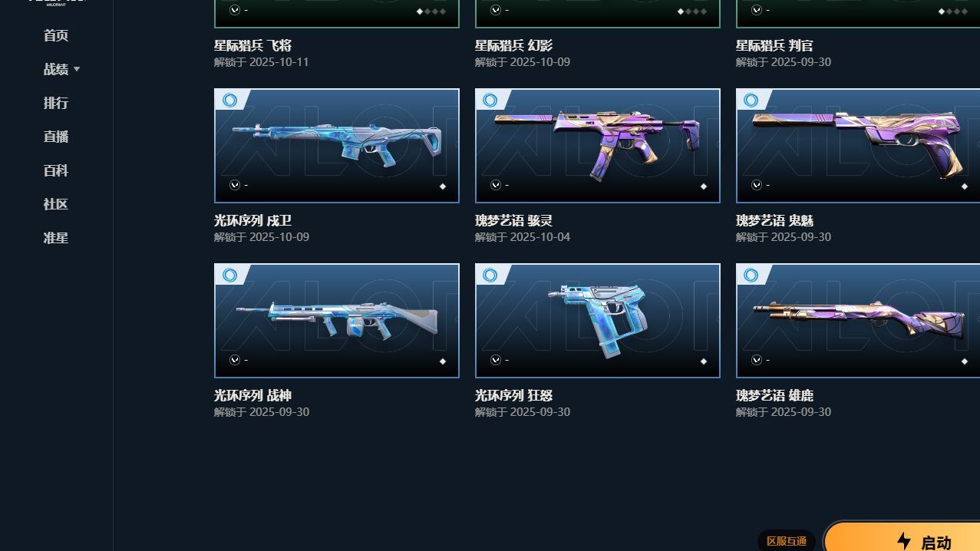Click the tier badge icon on 光环序列 戍卫 card
The height and width of the screenshot is (551, 980).
pos(229,100)
